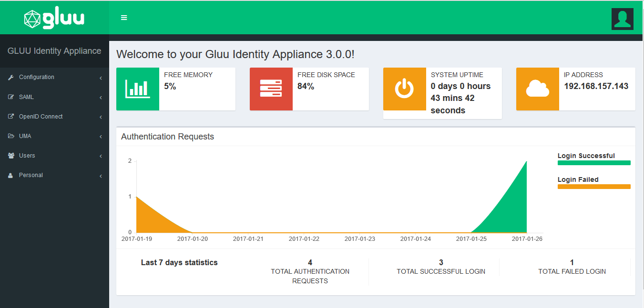Click the Users group icon in sidebar
The height and width of the screenshot is (308, 644).
tap(11, 156)
